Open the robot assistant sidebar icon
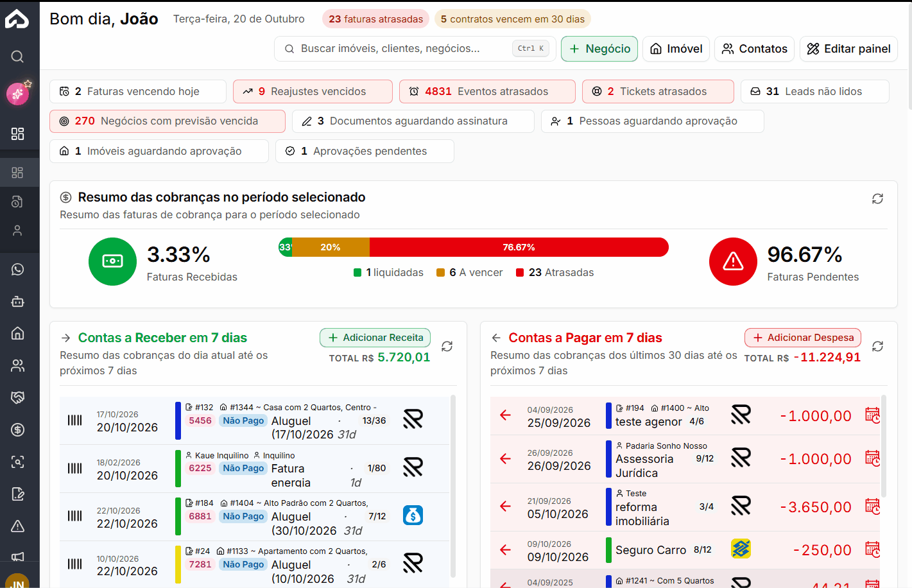Screen dimensions: 912x588 click(x=17, y=301)
